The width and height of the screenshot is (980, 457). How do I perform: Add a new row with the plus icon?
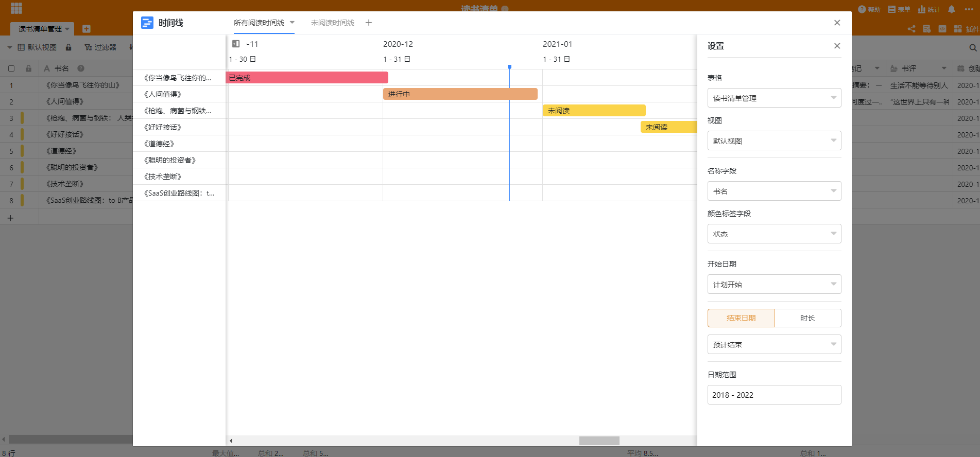pos(10,218)
